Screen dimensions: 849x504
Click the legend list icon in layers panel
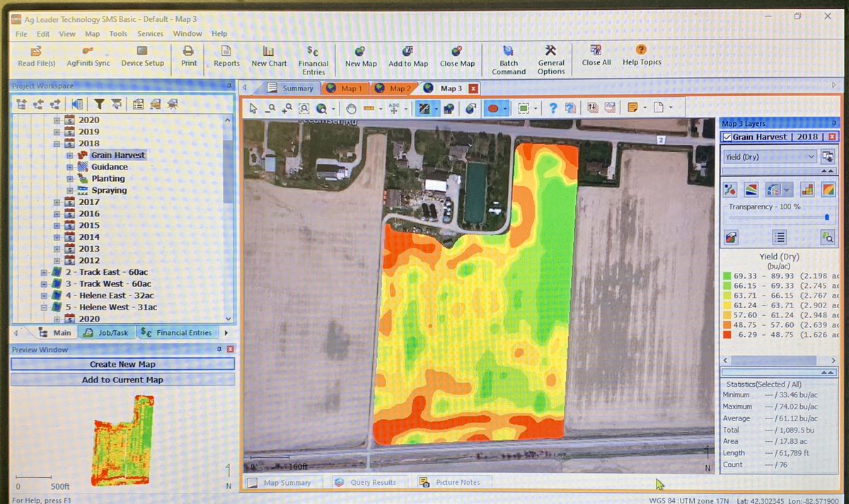click(x=779, y=237)
